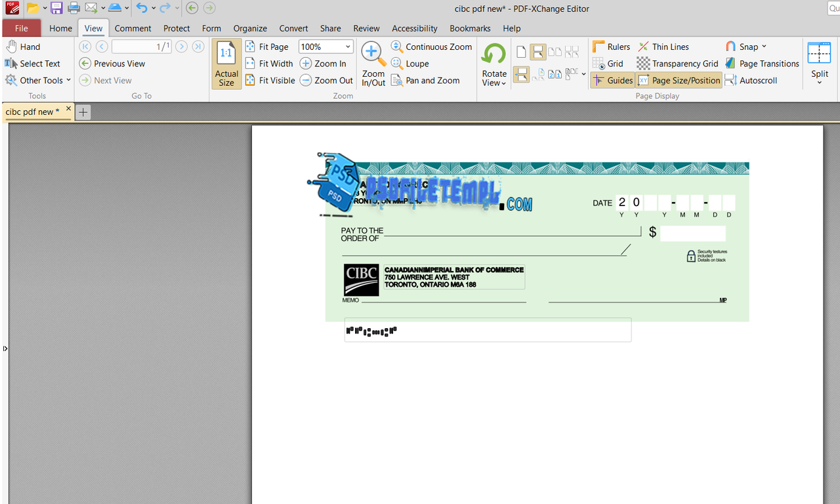Select single page layout icon
The width and height of the screenshot is (840, 504).
521,52
